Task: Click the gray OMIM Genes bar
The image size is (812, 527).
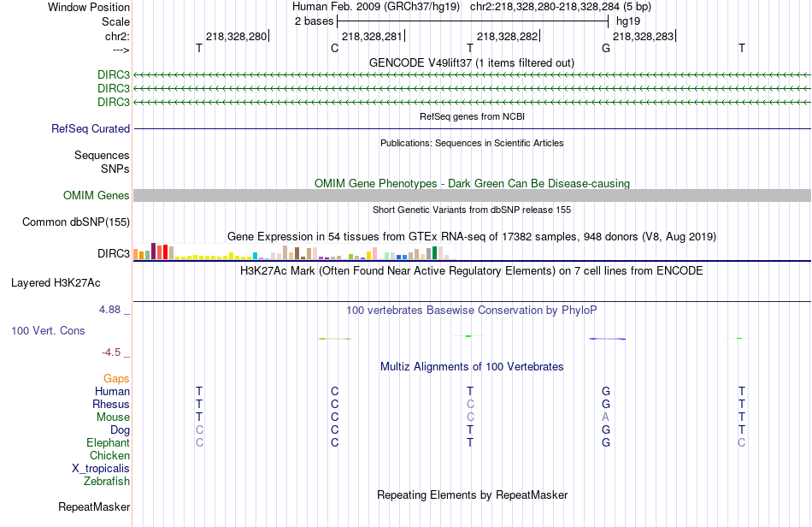Action: [x=472, y=195]
